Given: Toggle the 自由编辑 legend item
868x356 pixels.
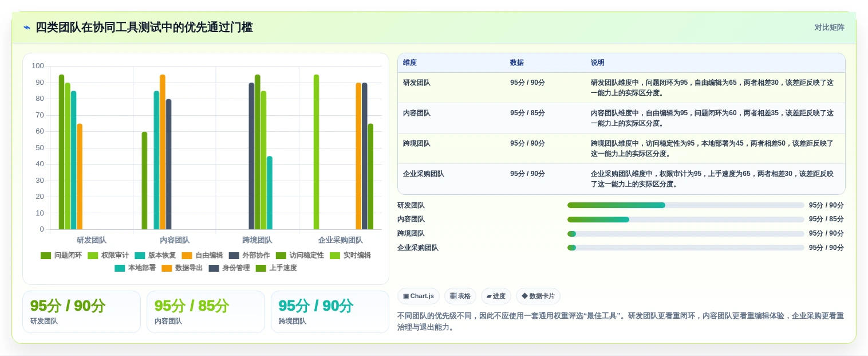Looking at the screenshot, I should click(x=202, y=256).
